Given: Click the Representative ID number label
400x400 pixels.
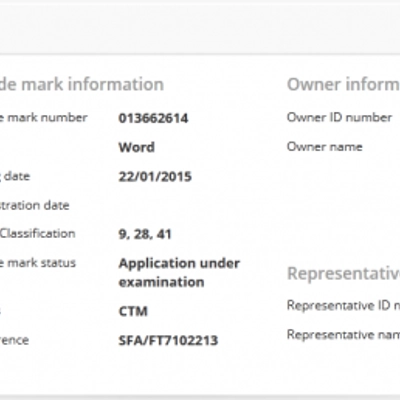Looking at the screenshot, I should pyautogui.click(x=343, y=305).
